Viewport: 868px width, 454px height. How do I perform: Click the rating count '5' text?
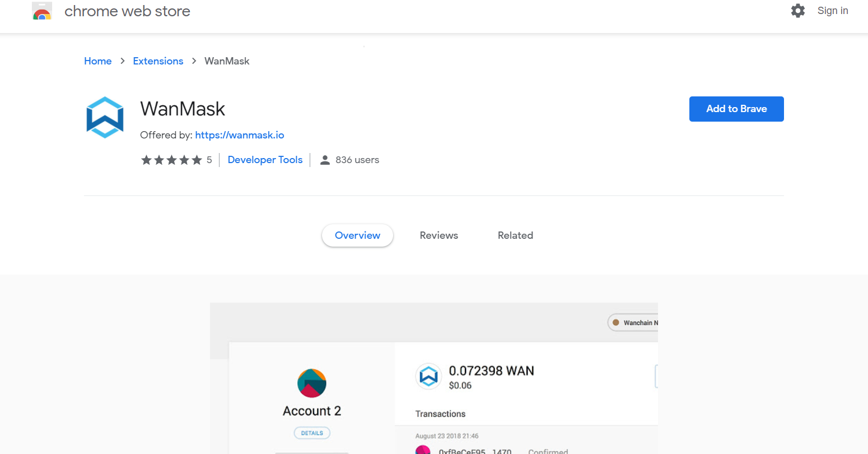pos(209,160)
